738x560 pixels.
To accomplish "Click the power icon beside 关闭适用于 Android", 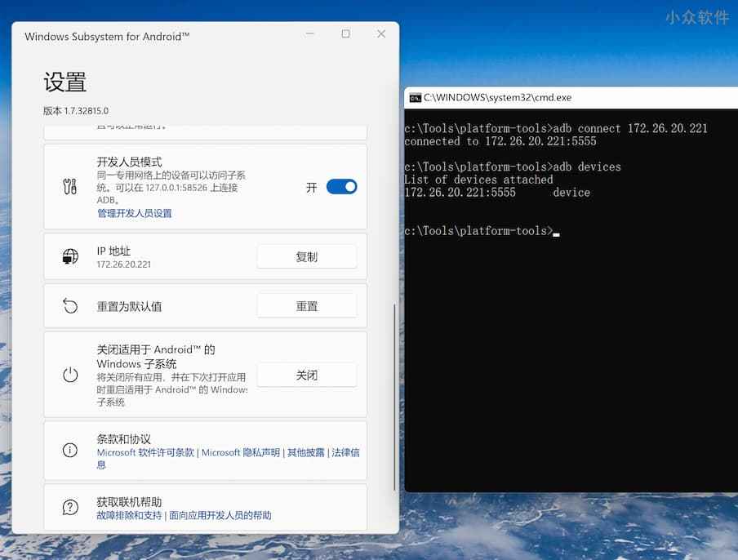I will 70,375.
